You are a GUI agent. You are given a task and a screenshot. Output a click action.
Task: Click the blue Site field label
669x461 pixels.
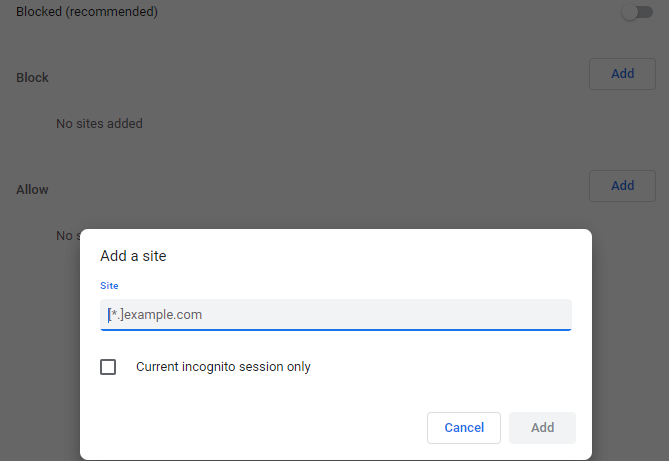pyautogui.click(x=109, y=286)
